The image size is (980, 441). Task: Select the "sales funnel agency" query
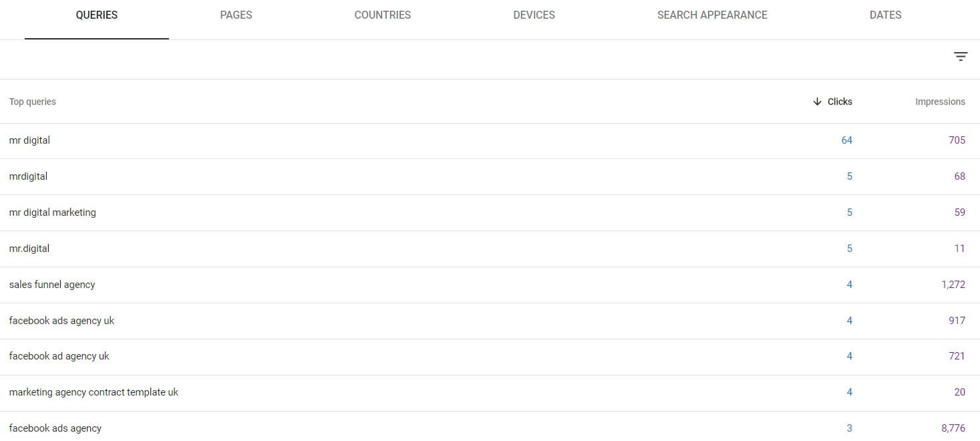tap(52, 285)
